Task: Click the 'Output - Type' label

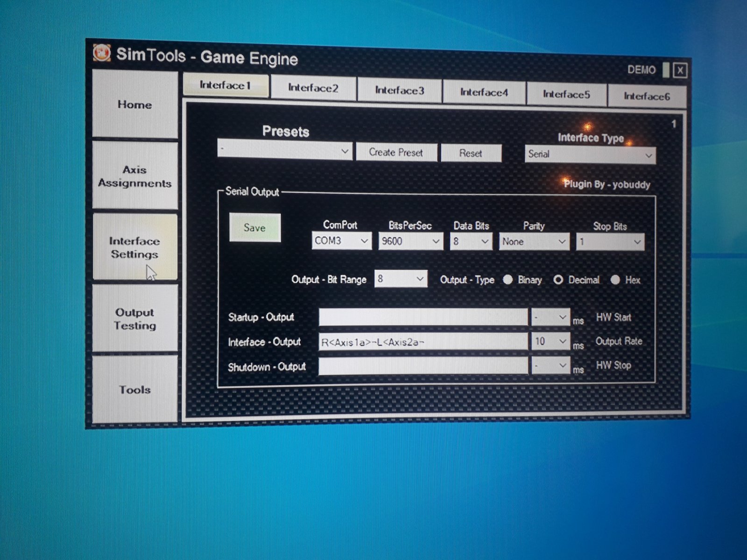Action: point(467,280)
